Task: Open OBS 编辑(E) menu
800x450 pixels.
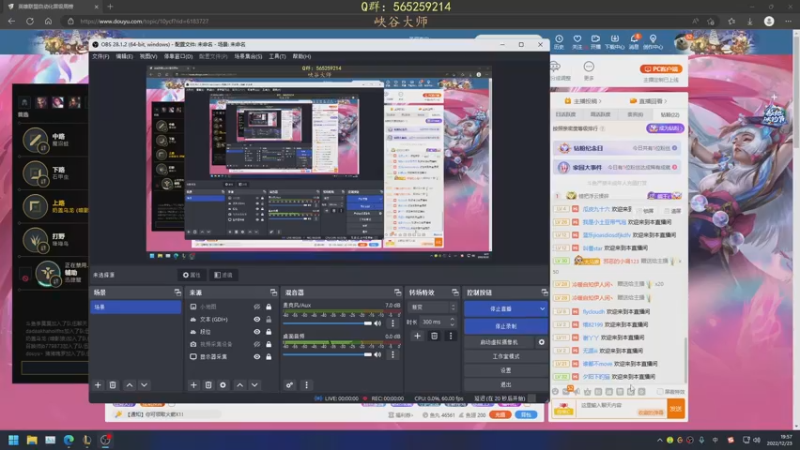Action: [x=124, y=56]
